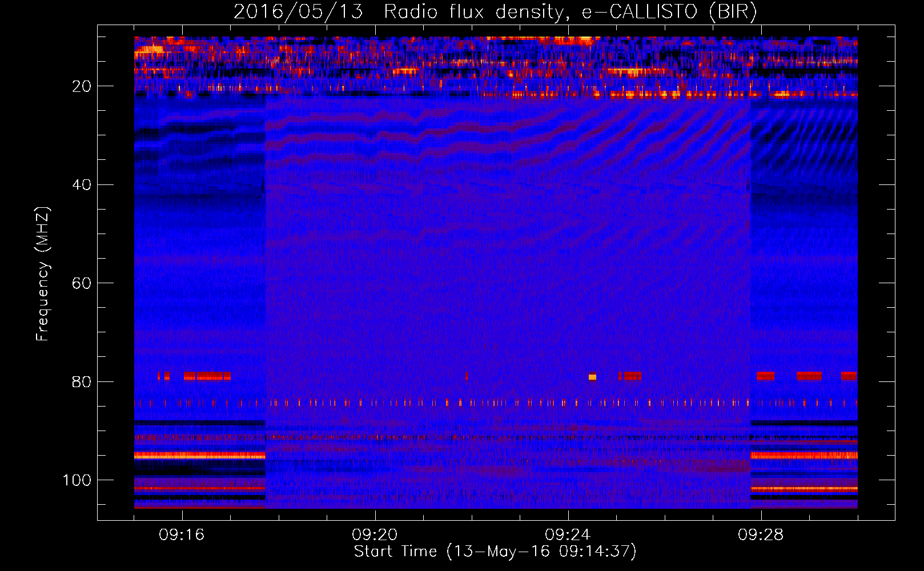
Task: Click the plot title 'Radio flux density, e-CALLISTO (BIR)'
Action: coord(571,12)
